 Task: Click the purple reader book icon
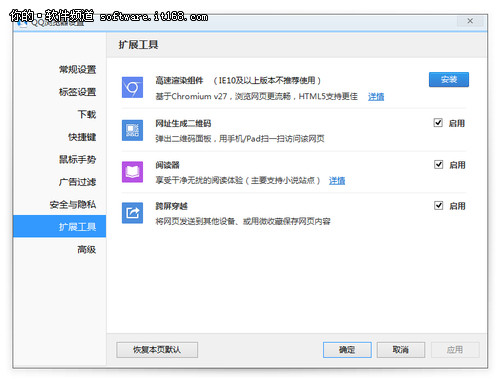coord(132,172)
